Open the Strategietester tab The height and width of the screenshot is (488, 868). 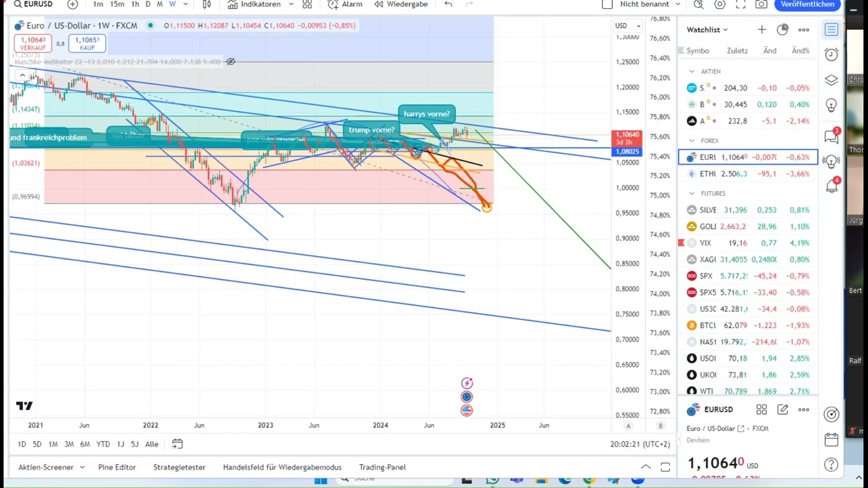(x=179, y=467)
